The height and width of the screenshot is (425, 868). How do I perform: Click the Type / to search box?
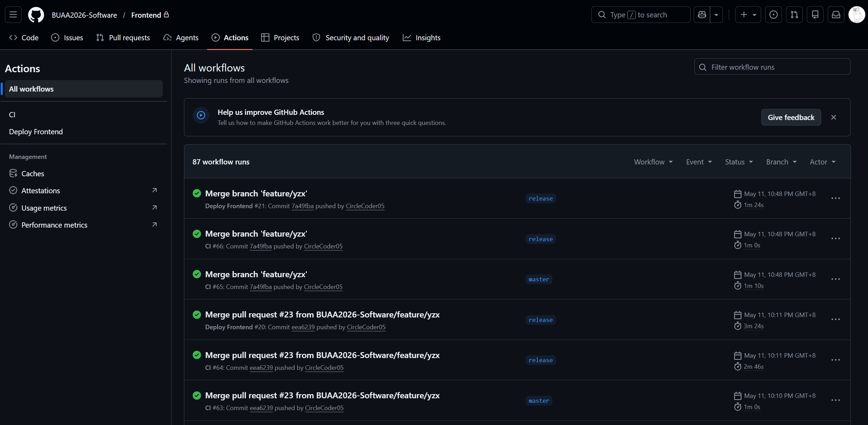tap(641, 15)
